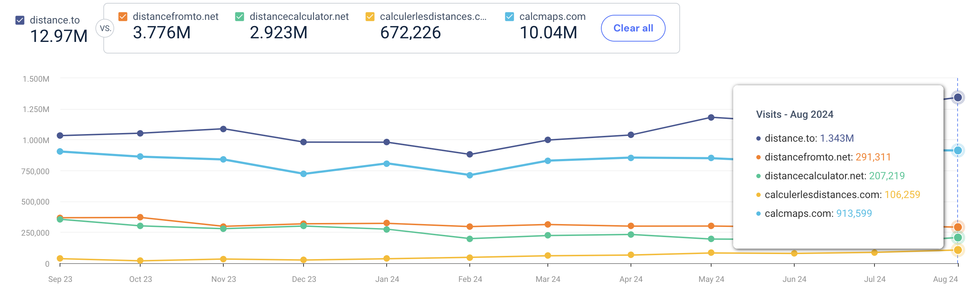Click calculerlesdistances data point at Dec 23

(x=304, y=260)
